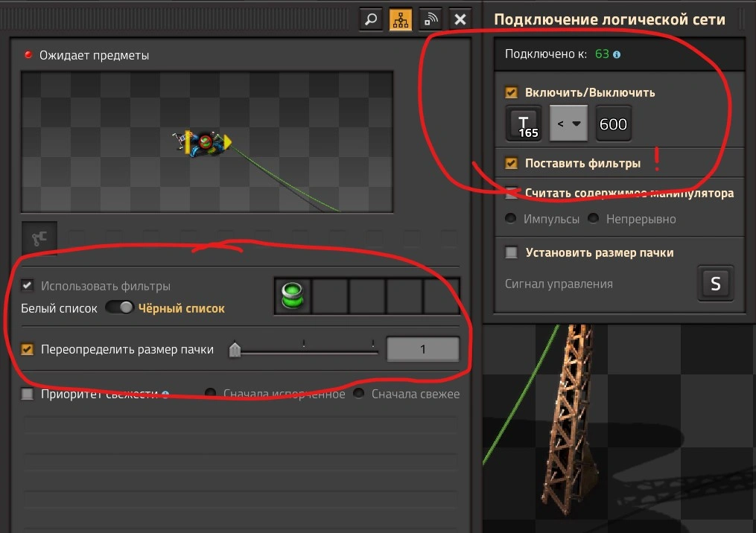Open the comparison operator dropdown
Image resolution: width=756 pixels, height=533 pixels.
(x=568, y=124)
